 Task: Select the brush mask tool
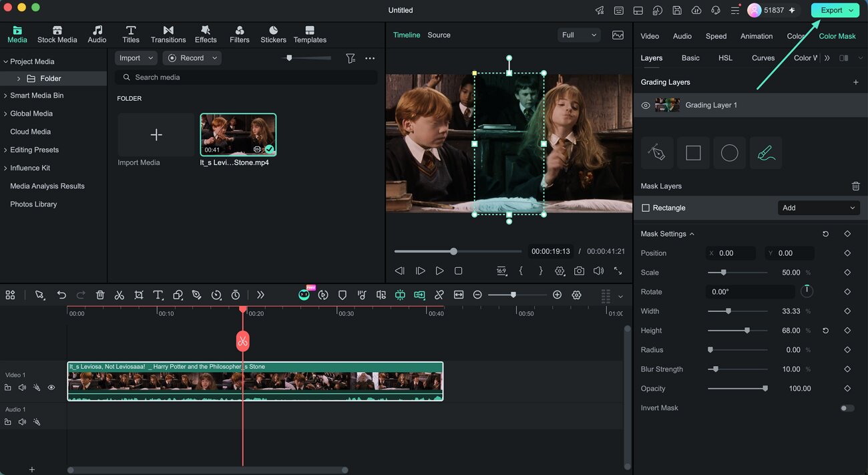pyautogui.click(x=766, y=153)
